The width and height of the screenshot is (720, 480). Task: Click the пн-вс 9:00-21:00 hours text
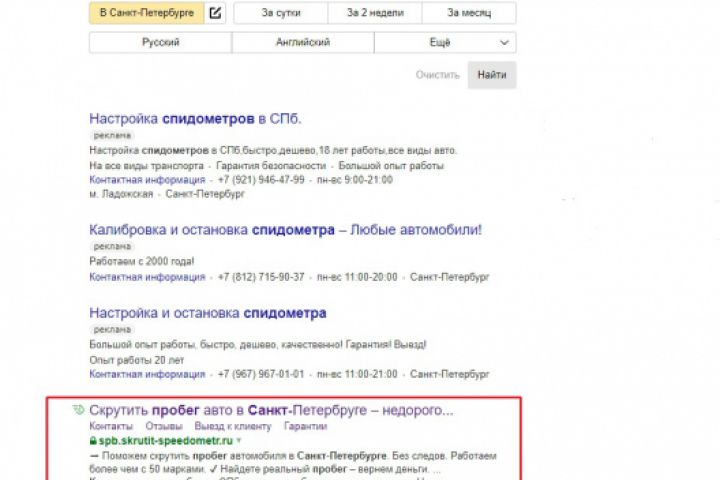pyautogui.click(x=354, y=180)
